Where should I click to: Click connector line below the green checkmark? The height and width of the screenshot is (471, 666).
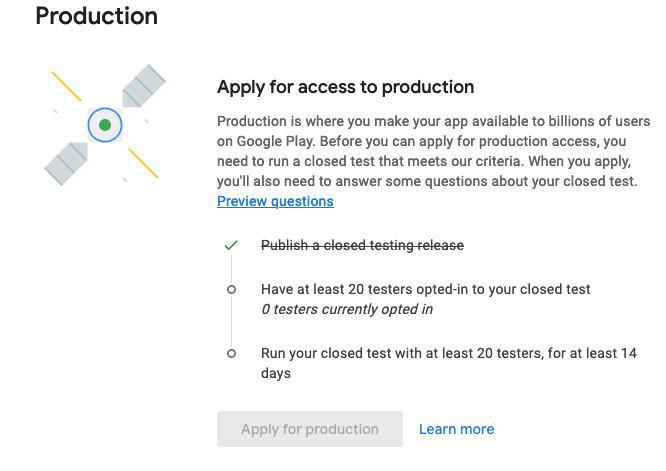[231, 268]
